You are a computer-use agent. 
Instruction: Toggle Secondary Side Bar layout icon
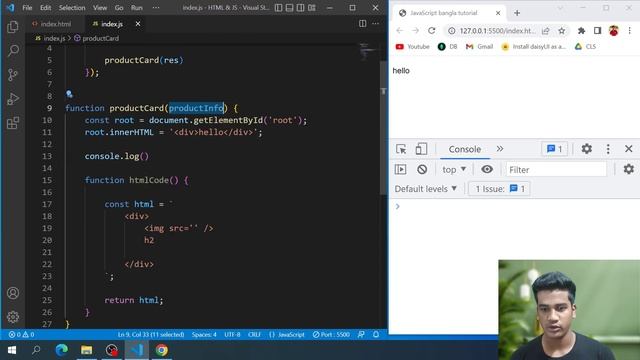300,8
